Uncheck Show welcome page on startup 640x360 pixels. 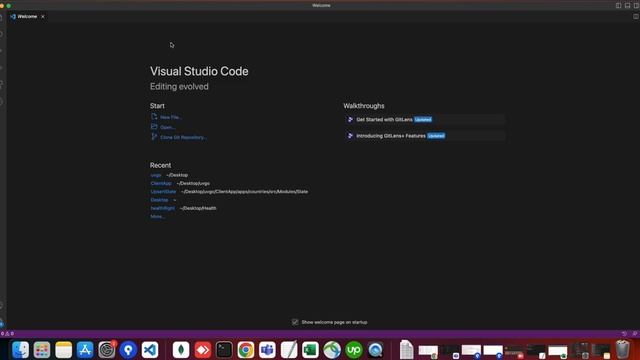point(295,322)
